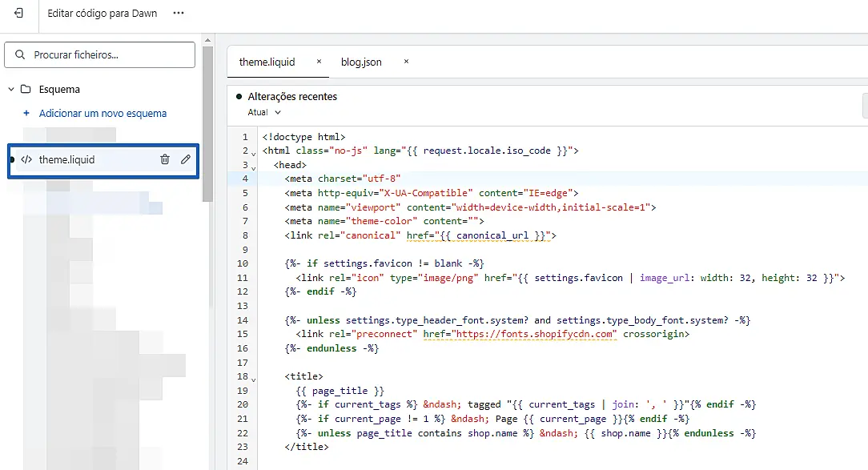Rename theme.liquid using the pencil icon
This screenshot has width=868, height=470.
point(186,159)
